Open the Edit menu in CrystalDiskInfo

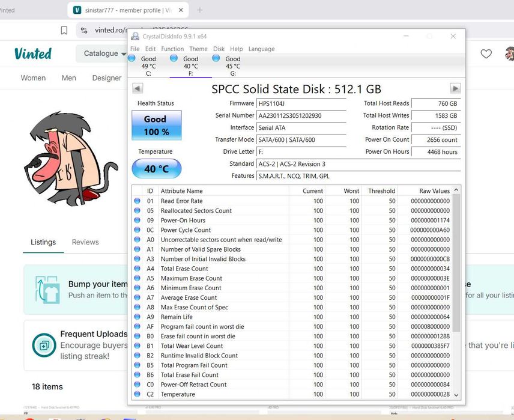point(150,49)
